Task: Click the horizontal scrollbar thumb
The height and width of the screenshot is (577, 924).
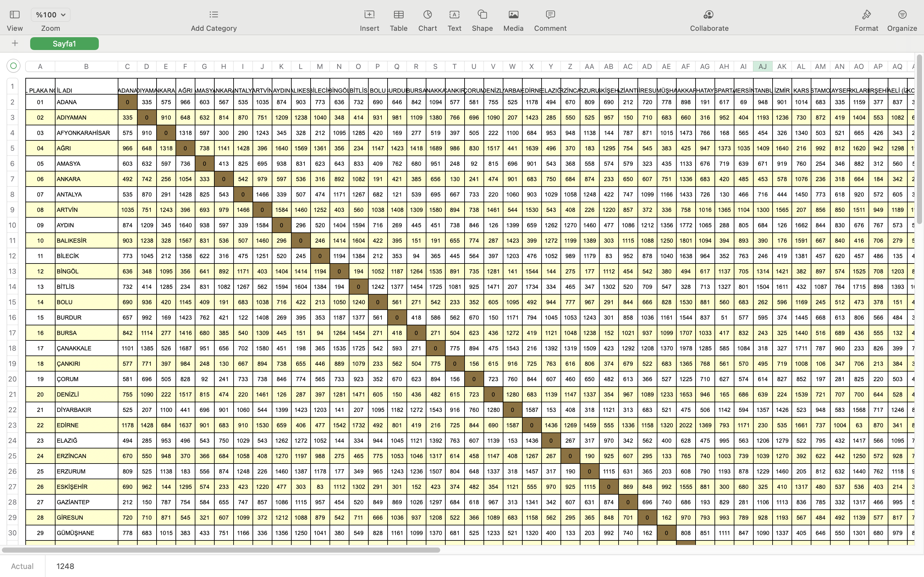Action: [x=221, y=550]
